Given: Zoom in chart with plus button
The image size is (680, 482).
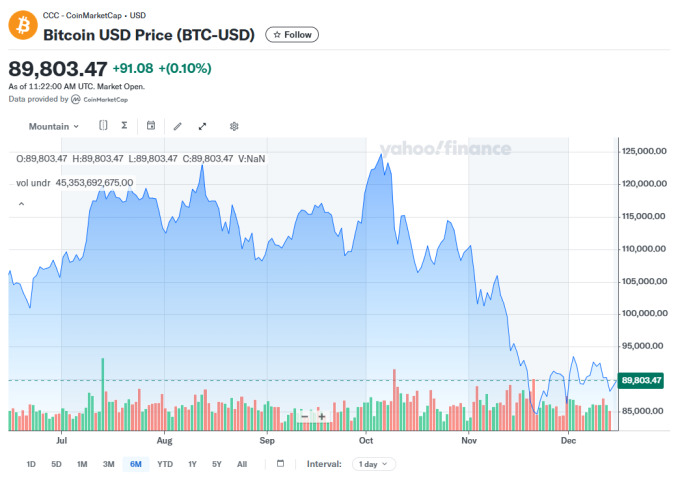Looking at the screenshot, I should tap(321, 416).
